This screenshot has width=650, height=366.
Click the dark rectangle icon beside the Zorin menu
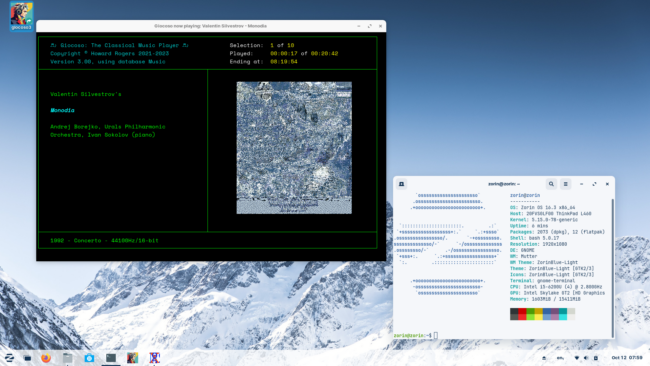(x=27, y=358)
